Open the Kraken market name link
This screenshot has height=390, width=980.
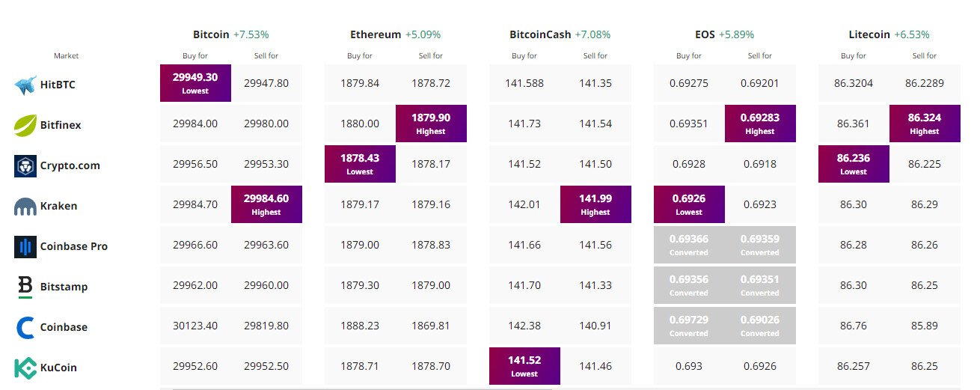tap(59, 206)
